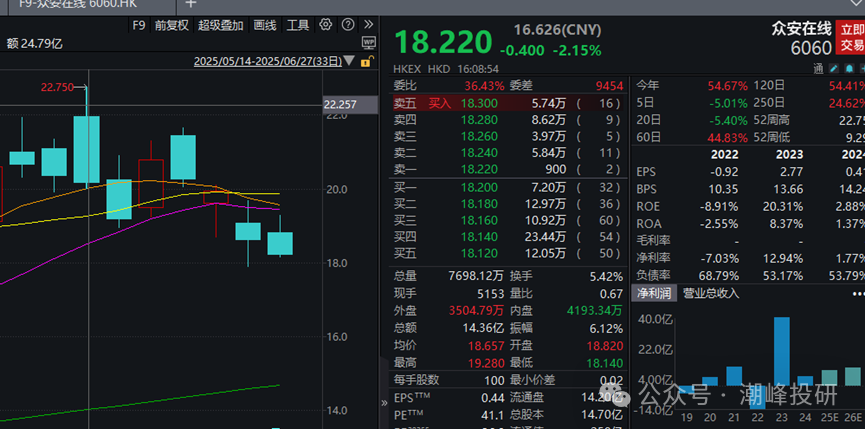Select 买二 price 18.180
The height and width of the screenshot is (429, 865).
coord(479,204)
